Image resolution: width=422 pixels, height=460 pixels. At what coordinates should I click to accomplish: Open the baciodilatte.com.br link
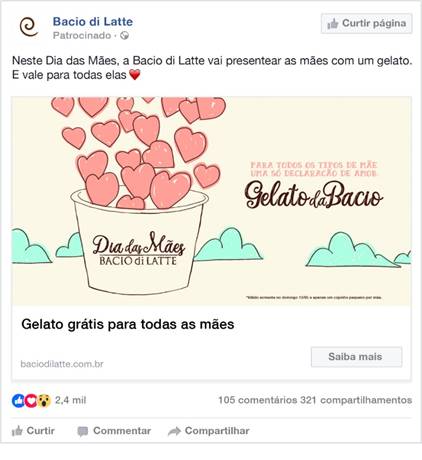point(62,364)
